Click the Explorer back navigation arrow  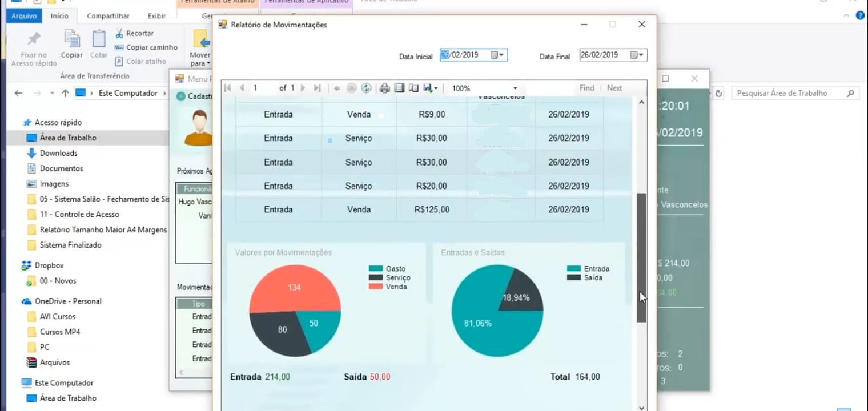pyautogui.click(x=18, y=93)
